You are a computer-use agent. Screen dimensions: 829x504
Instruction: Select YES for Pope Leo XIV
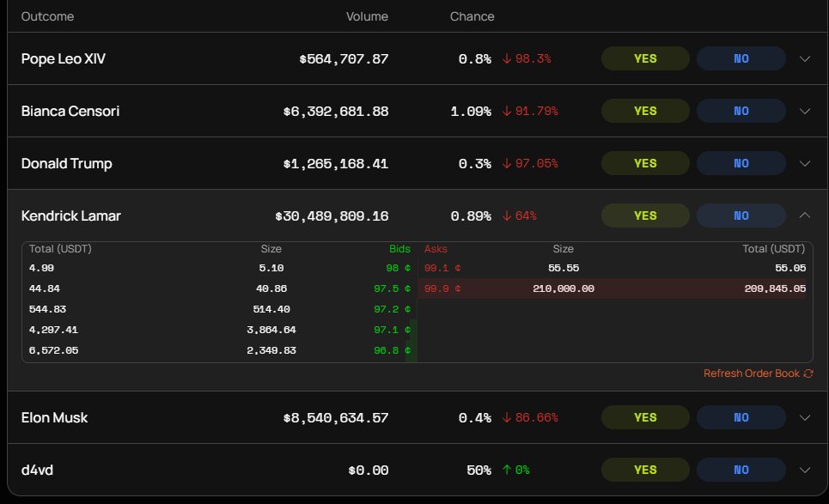645,59
